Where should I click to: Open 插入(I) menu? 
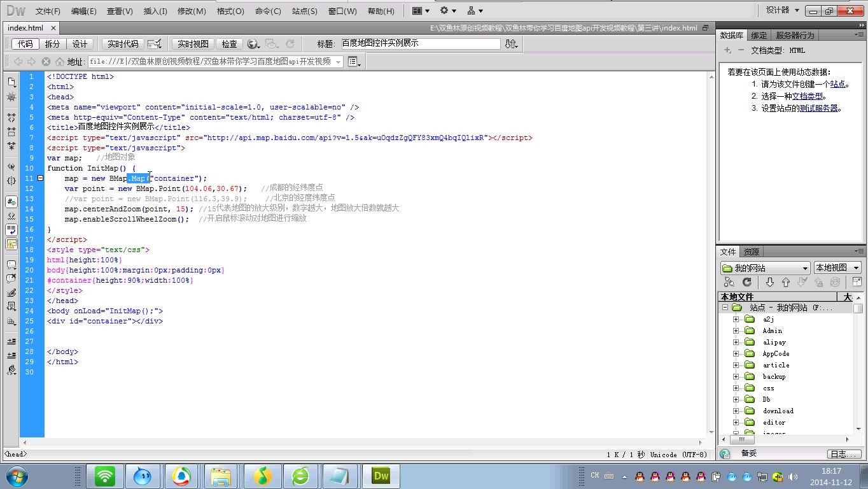(x=155, y=11)
